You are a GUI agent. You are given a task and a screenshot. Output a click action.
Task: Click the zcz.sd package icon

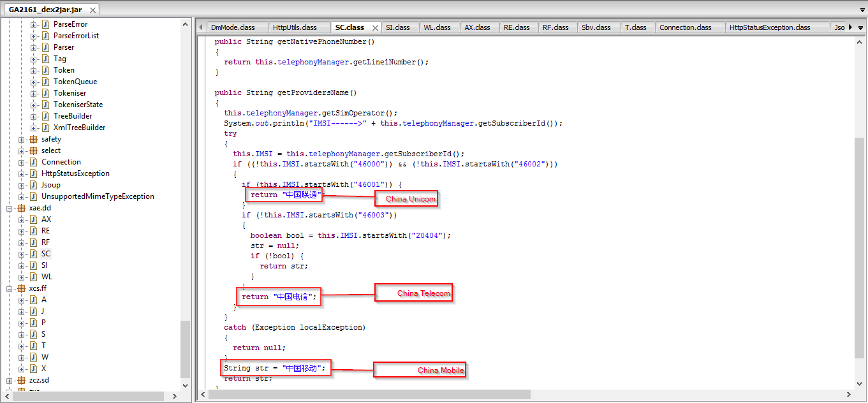click(x=22, y=380)
